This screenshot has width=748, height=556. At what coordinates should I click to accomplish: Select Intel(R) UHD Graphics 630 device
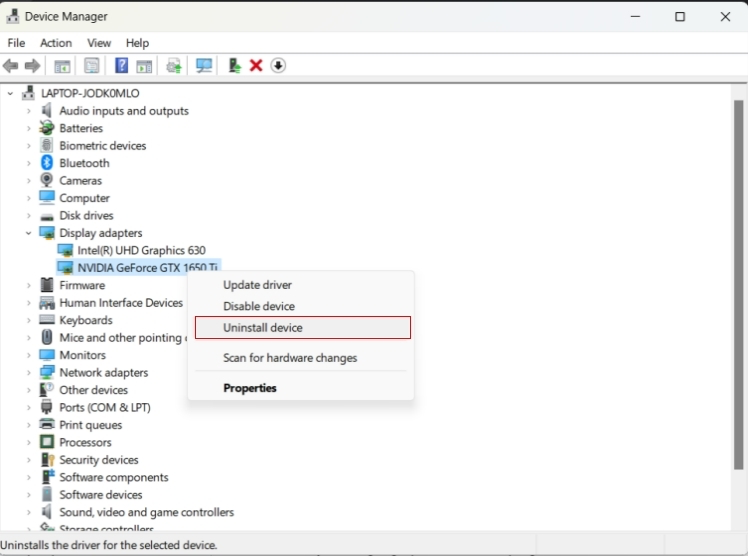[x=141, y=250]
